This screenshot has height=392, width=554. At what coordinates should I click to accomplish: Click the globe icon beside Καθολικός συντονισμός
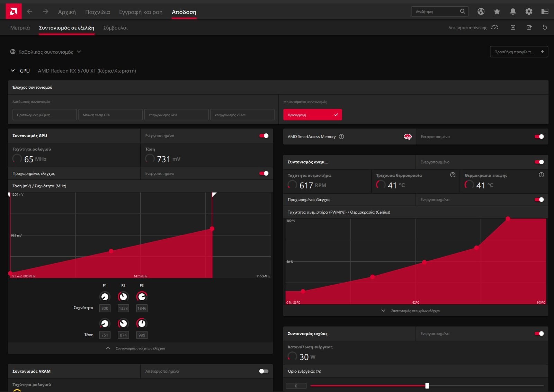(13, 52)
